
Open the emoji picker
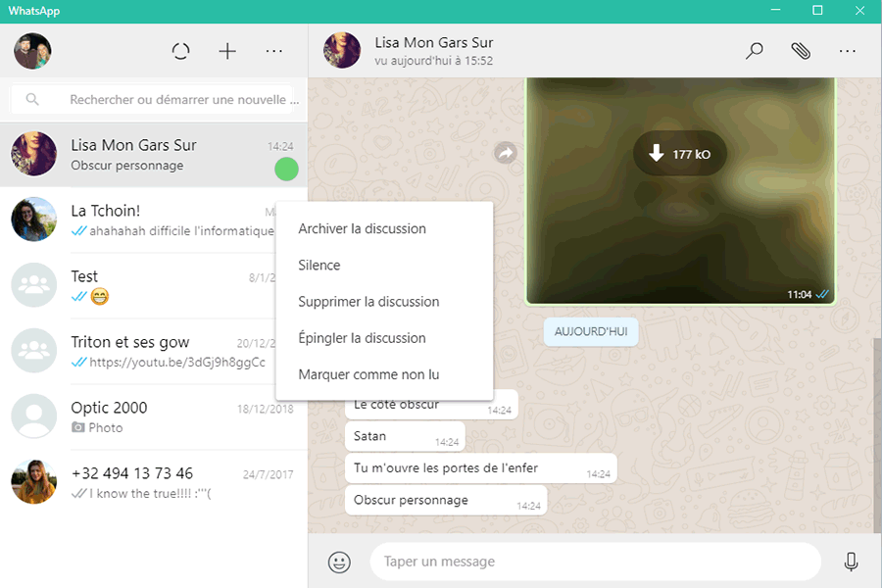pos(339,562)
